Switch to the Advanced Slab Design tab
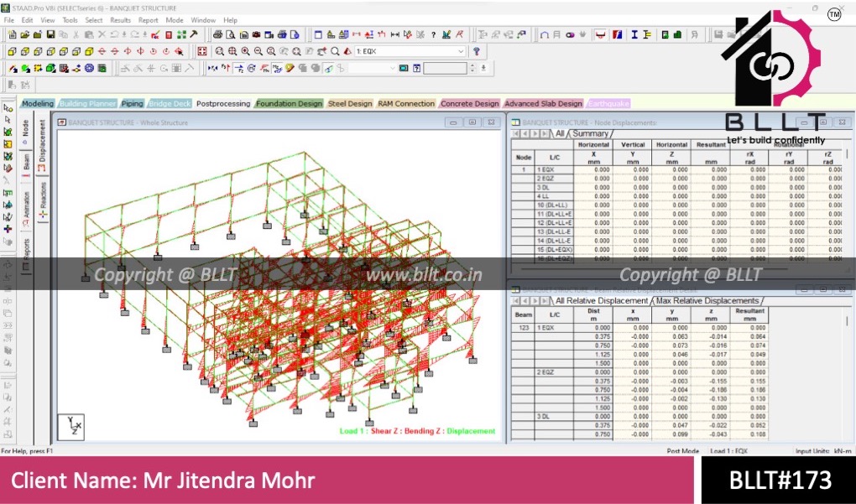 (543, 104)
